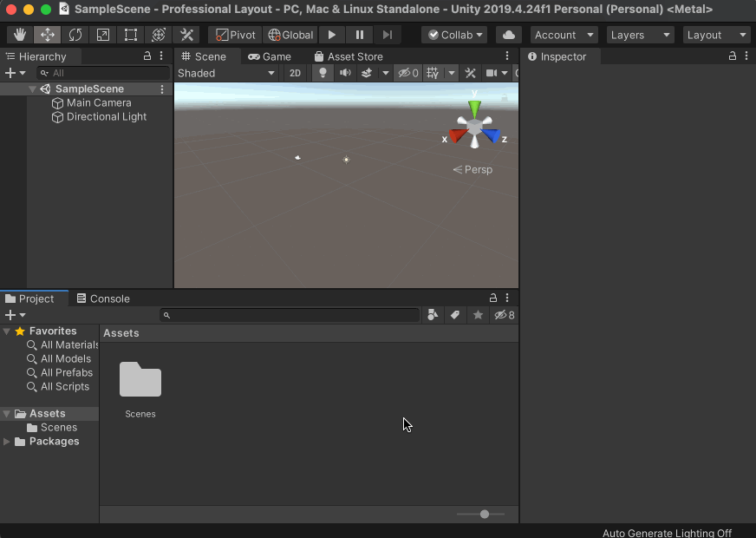The image size is (756, 538).
Task: Search assets by type icon
Action: pyautogui.click(x=433, y=315)
